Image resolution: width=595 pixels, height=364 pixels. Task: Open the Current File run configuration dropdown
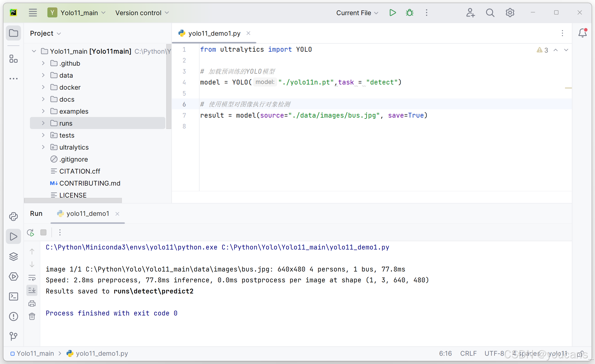tap(357, 13)
